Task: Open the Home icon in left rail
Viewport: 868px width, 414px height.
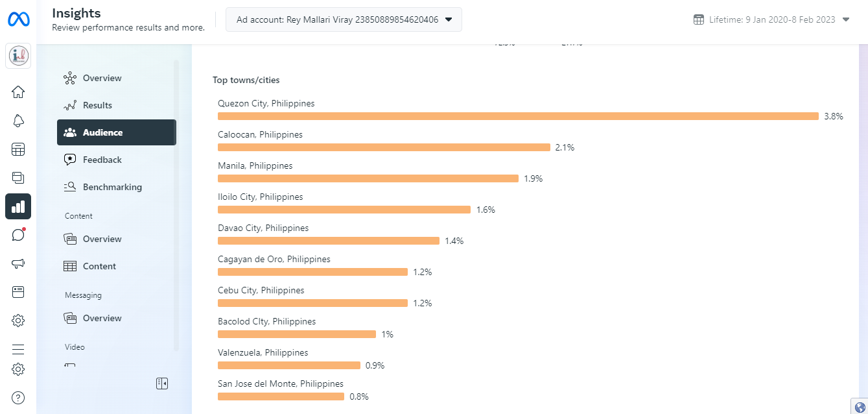Action: (x=18, y=92)
